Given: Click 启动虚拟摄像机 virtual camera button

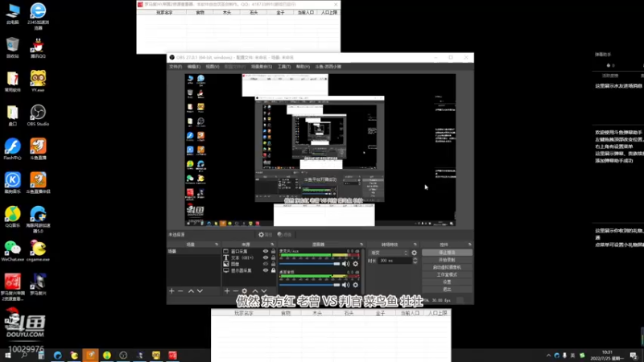Looking at the screenshot, I should [x=447, y=267].
